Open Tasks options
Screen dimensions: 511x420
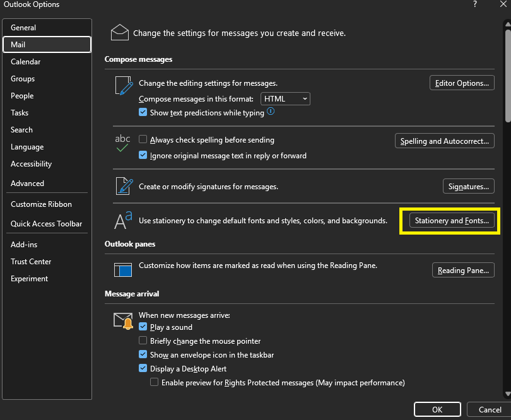(x=47, y=113)
